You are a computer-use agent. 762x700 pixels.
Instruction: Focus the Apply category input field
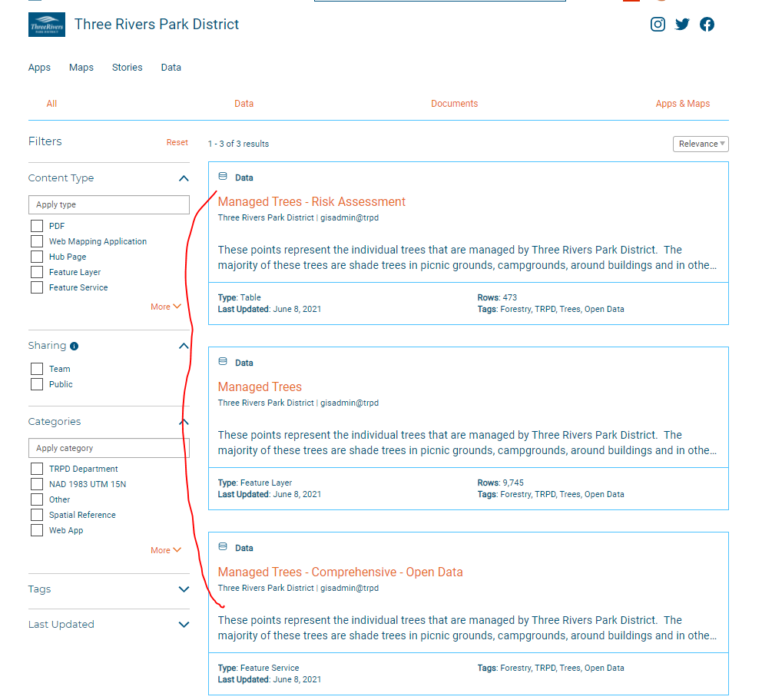pyautogui.click(x=109, y=448)
